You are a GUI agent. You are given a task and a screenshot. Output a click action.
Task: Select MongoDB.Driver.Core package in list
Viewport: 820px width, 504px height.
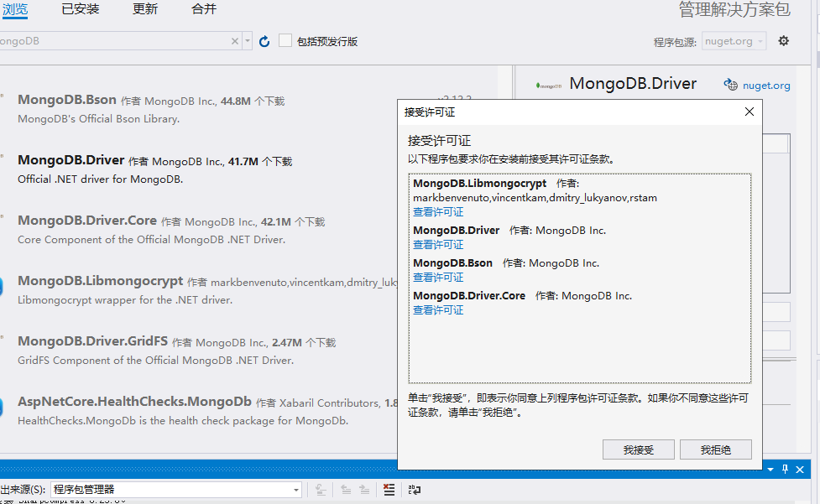click(x=199, y=229)
